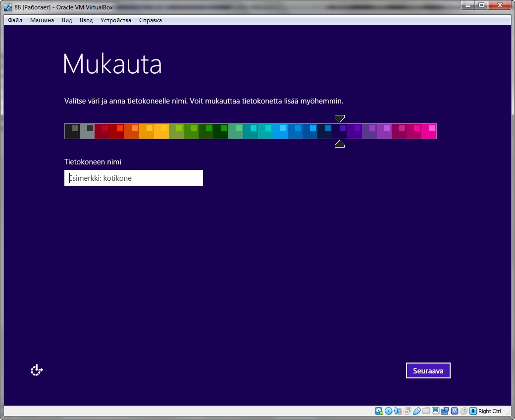This screenshot has height=420, width=515.
Task: Open the Машина menu
Action: tap(42, 20)
